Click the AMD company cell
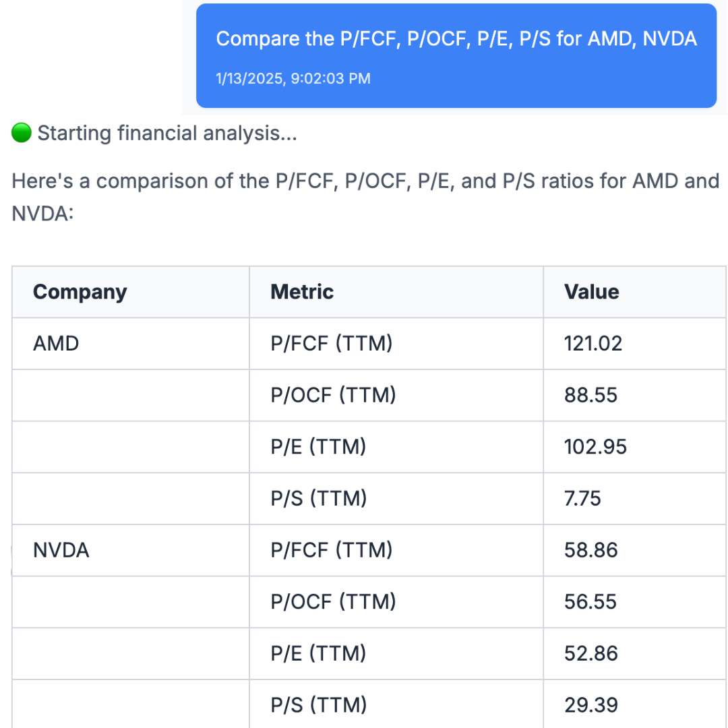The width and height of the screenshot is (728, 728). pos(56,344)
